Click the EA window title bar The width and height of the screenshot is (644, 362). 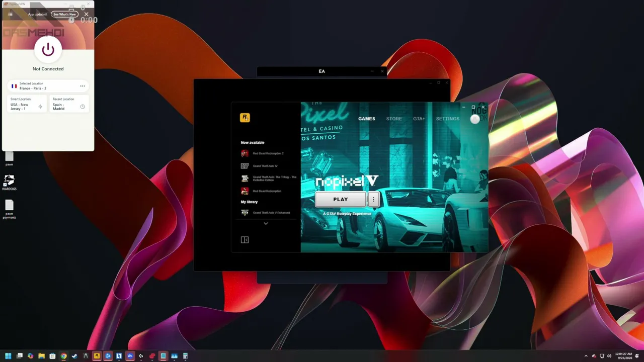322,71
